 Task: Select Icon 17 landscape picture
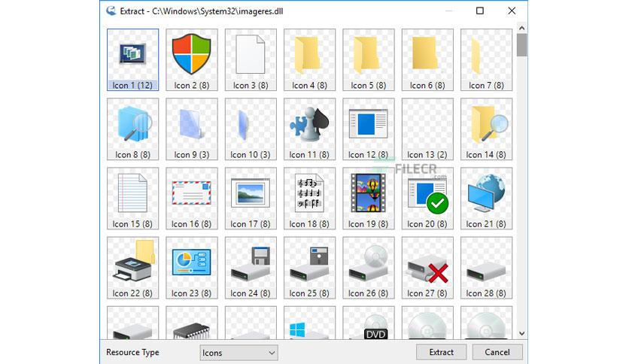pyautogui.click(x=251, y=199)
